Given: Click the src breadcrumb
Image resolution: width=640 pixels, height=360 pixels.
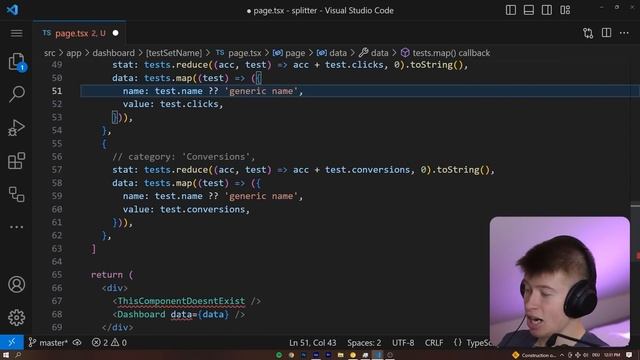Looking at the screenshot, I should [x=49, y=53].
